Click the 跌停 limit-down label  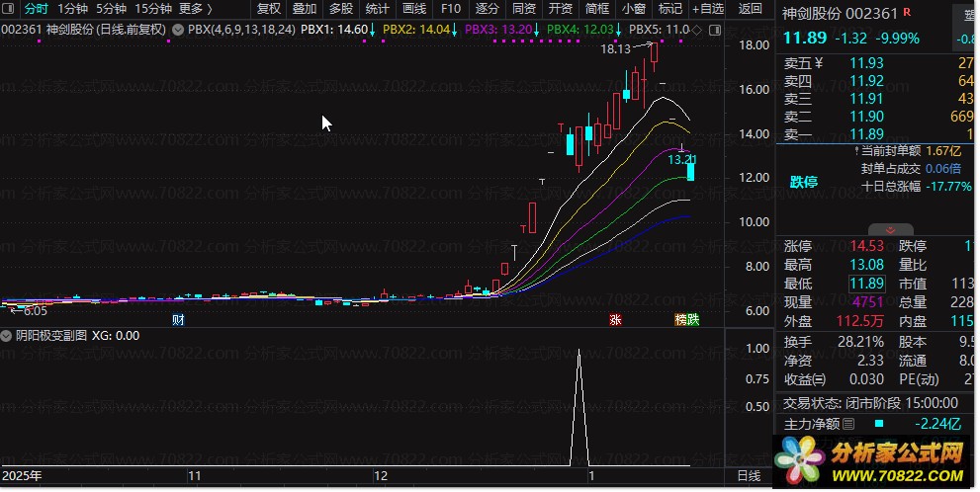click(x=804, y=183)
